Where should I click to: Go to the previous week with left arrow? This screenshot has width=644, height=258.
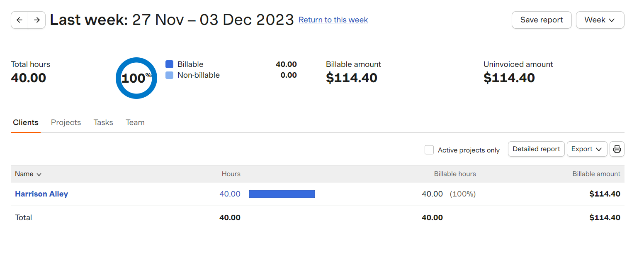tap(19, 20)
